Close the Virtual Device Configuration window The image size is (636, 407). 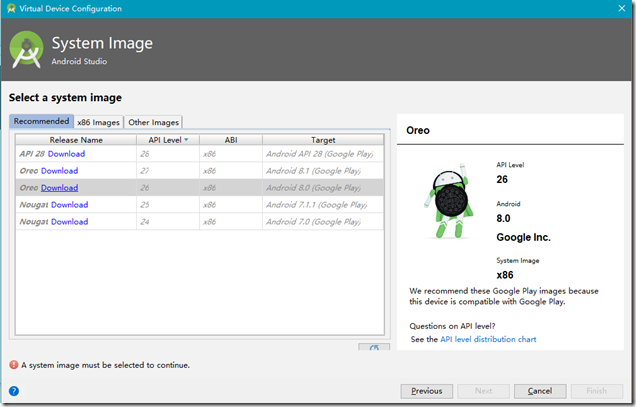coord(621,8)
